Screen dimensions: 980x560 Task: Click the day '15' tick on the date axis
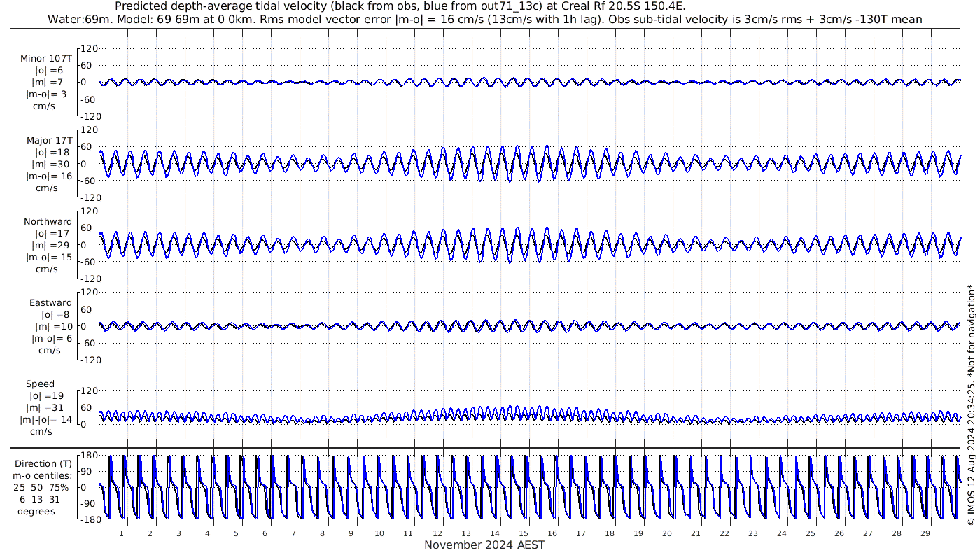(523, 533)
